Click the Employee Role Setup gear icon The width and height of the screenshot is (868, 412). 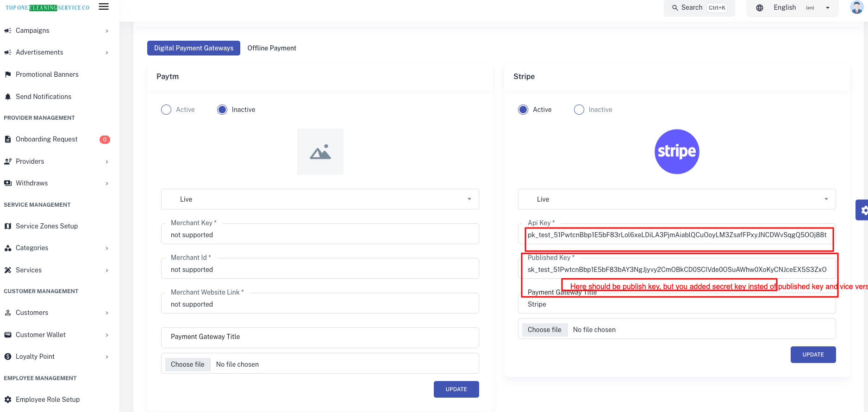click(8, 400)
